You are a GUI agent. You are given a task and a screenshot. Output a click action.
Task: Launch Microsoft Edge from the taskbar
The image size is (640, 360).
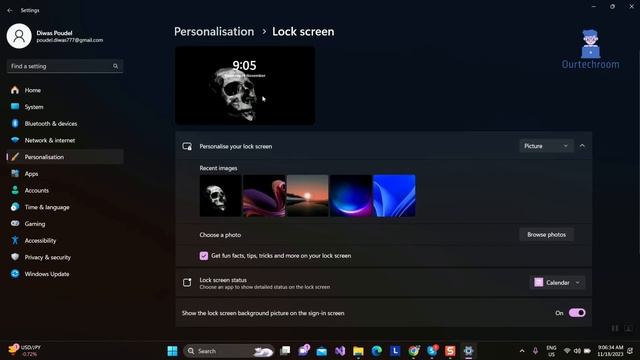(377, 351)
